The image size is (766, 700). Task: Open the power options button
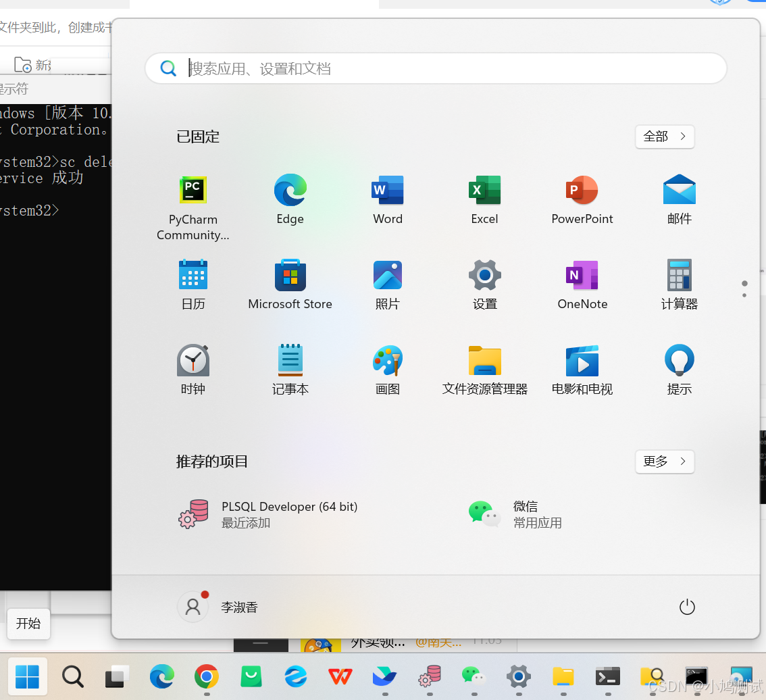[x=687, y=607]
